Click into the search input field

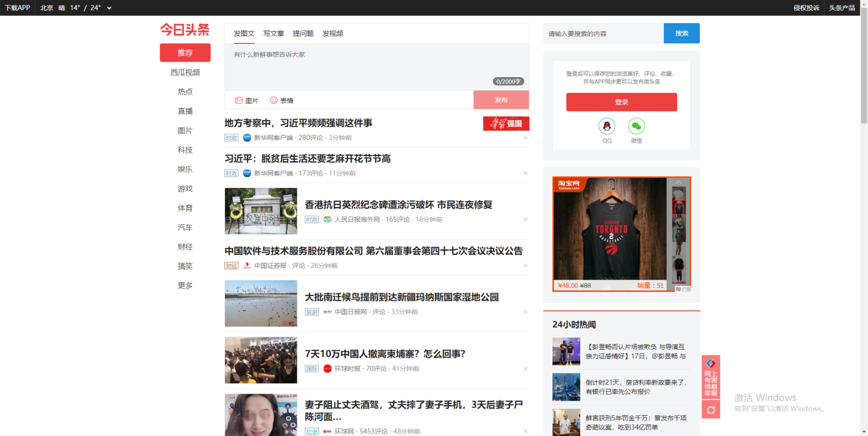603,33
